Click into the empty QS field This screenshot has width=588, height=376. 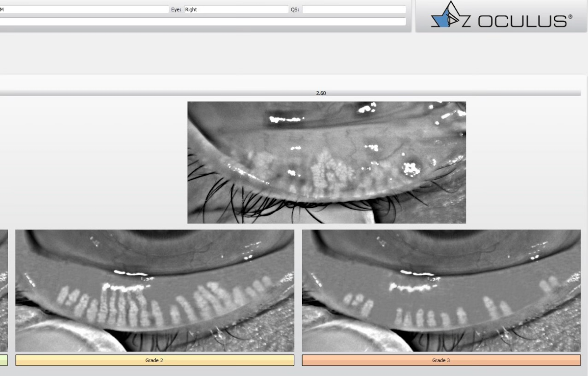(x=354, y=9)
